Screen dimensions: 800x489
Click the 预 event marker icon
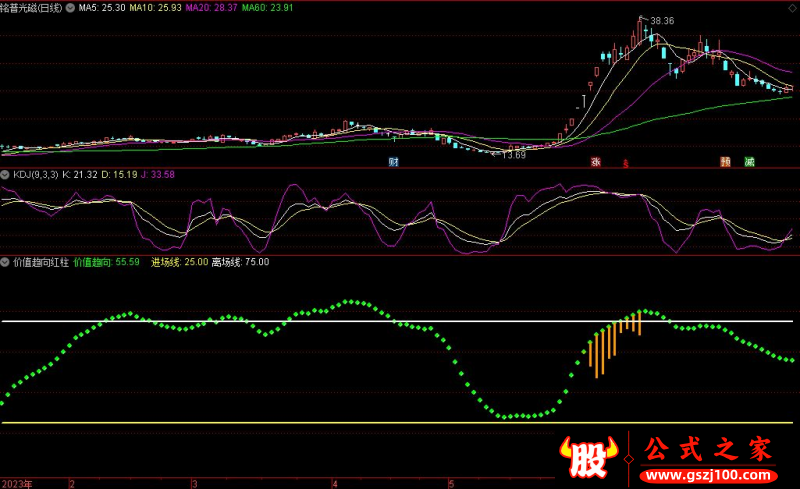point(725,161)
